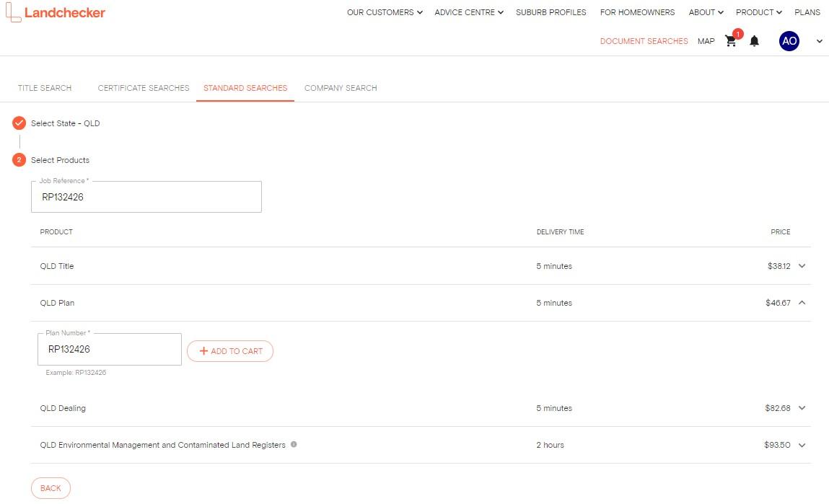Click the Select State completed step checkmark
Viewport: 829px width, 504px height.
[x=19, y=123]
